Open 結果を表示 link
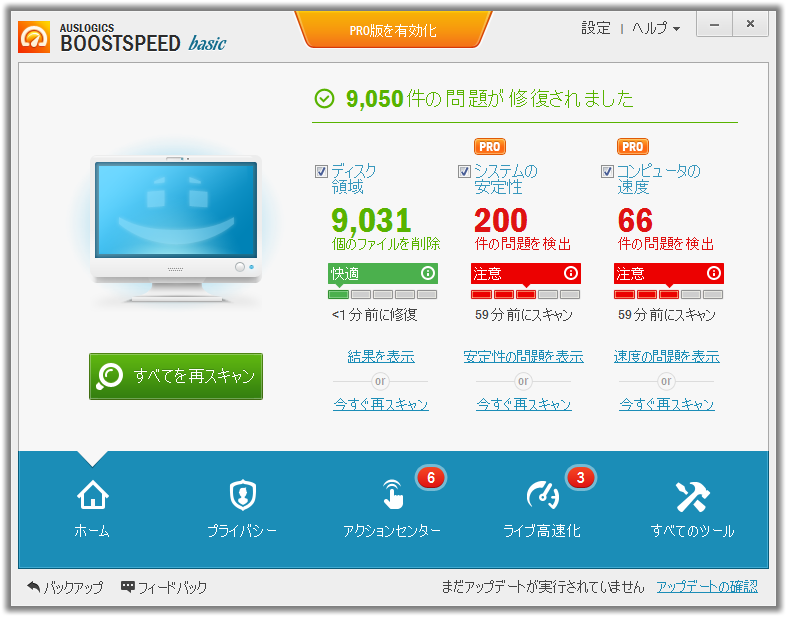This screenshot has width=787, height=617. click(x=381, y=356)
